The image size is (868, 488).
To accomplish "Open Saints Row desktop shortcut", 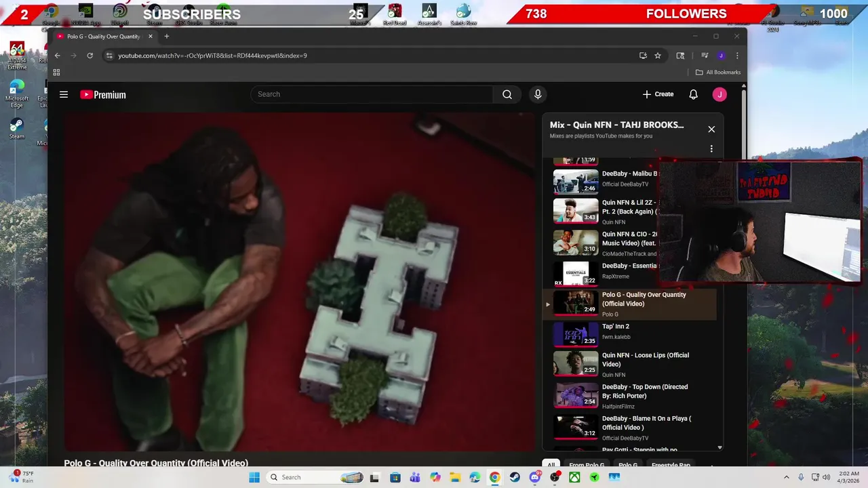I will [x=464, y=14].
